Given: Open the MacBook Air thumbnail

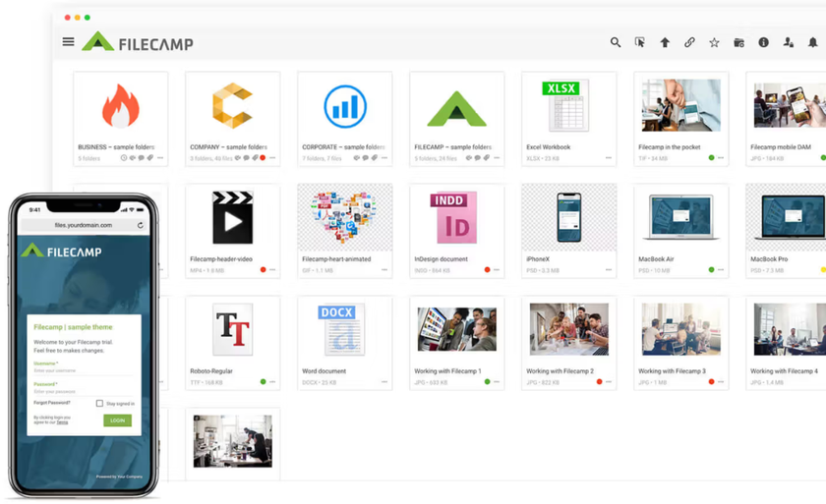Looking at the screenshot, I should [681, 216].
